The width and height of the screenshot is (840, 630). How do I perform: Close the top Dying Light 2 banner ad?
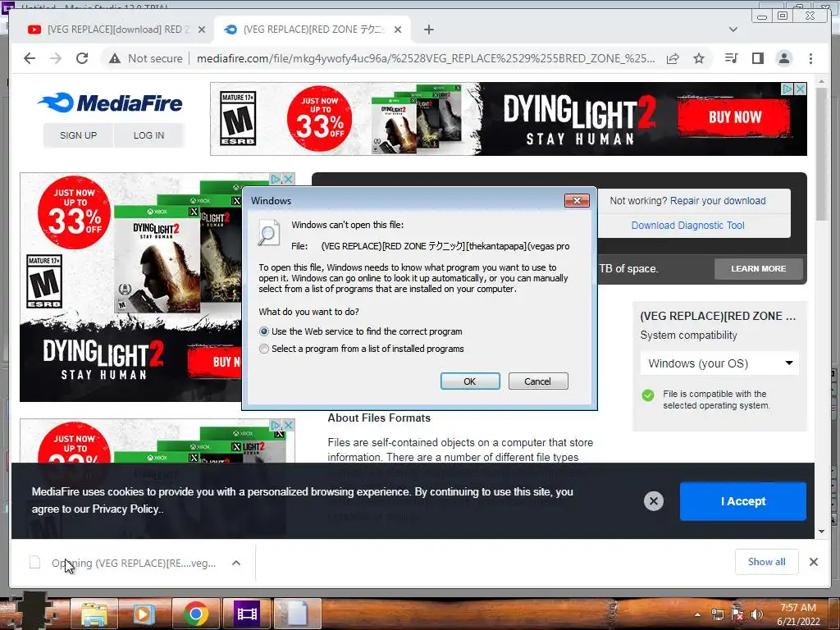coord(800,89)
